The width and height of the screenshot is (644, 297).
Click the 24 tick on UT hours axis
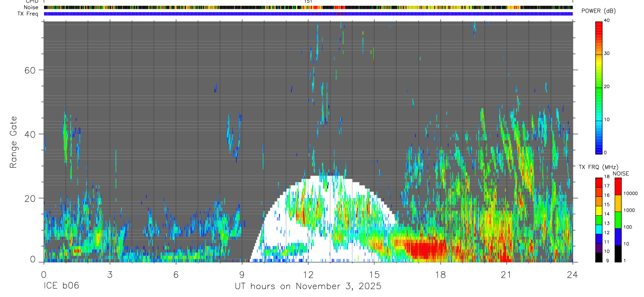tap(572, 274)
